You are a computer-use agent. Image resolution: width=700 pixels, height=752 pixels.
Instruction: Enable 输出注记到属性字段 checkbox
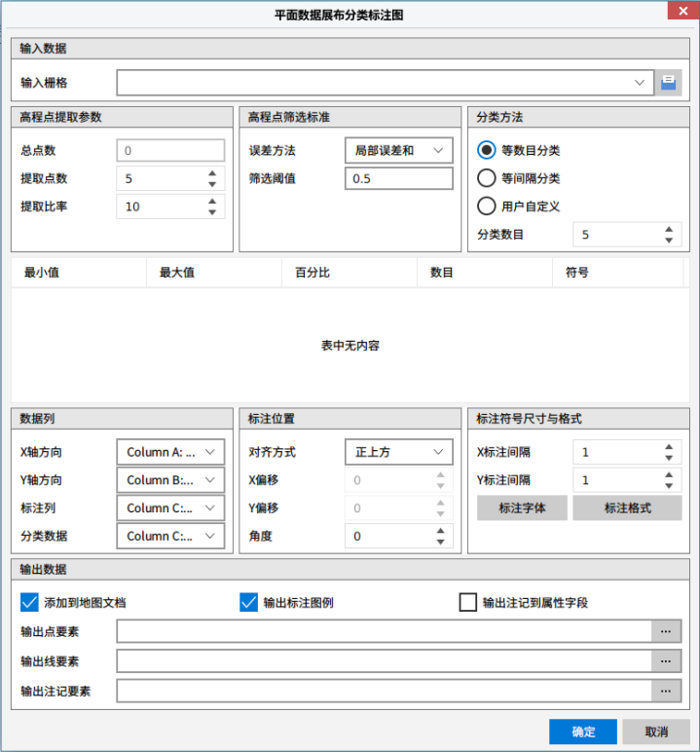point(468,602)
